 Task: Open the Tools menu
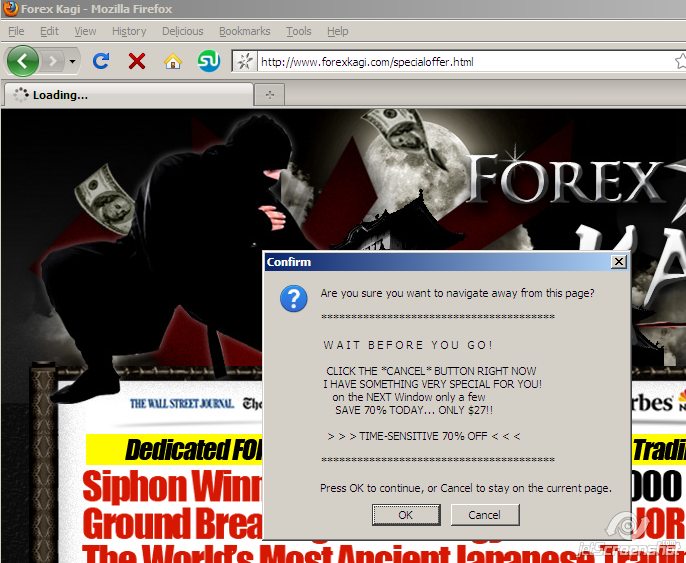(x=299, y=31)
